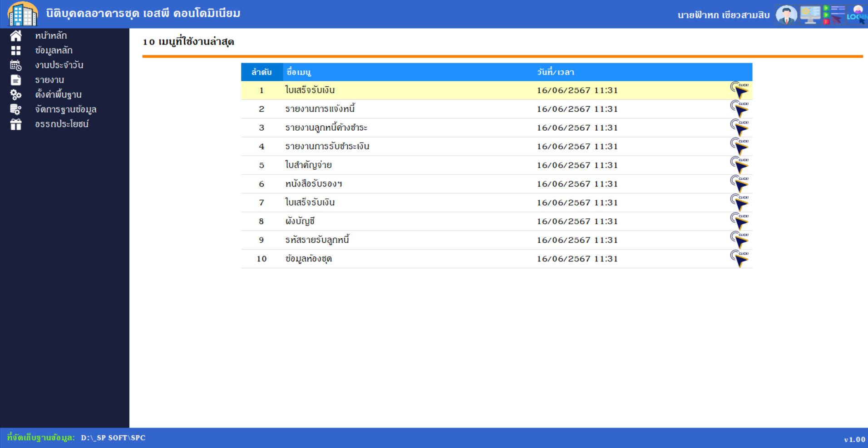Click the title นิติบุคคลอาคารชุด เอสพี คอนโดมิเนียม
Image resolution: width=868 pixels, height=448 pixels.
[143, 13]
